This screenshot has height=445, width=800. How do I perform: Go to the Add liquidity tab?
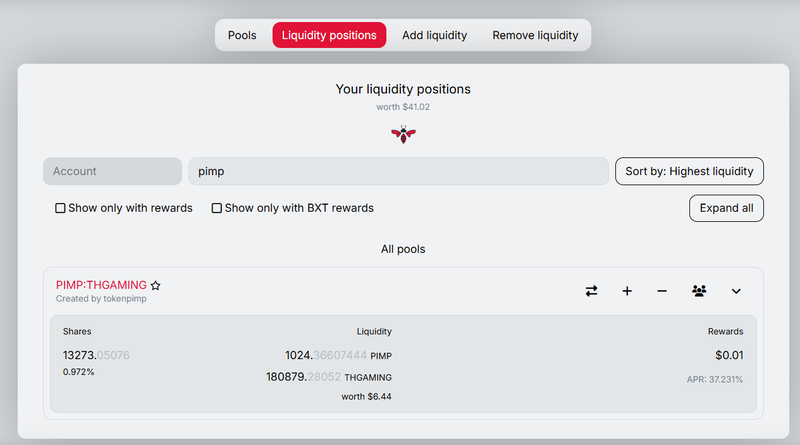434,35
